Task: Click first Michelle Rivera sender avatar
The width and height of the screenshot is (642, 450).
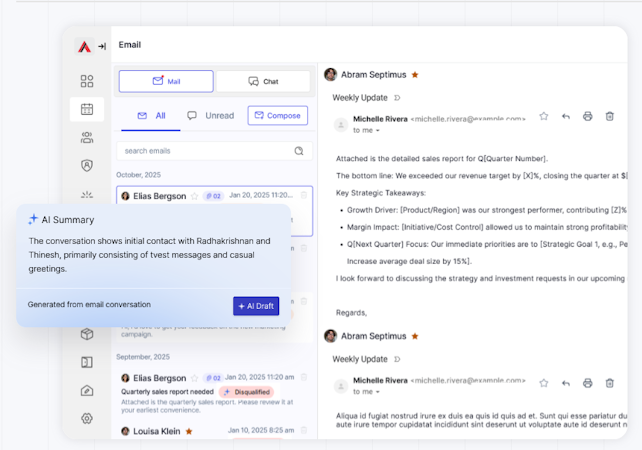Action: pyautogui.click(x=341, y=124)
